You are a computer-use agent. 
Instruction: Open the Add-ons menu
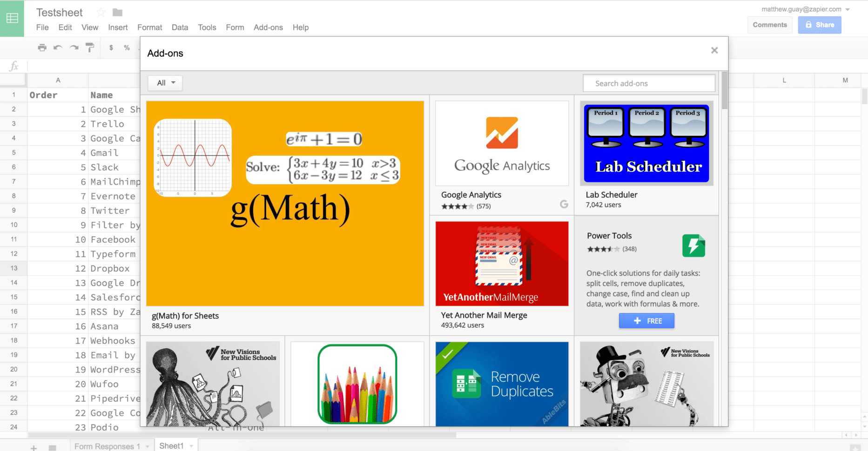pyautogui.click(x=268, y=27)
